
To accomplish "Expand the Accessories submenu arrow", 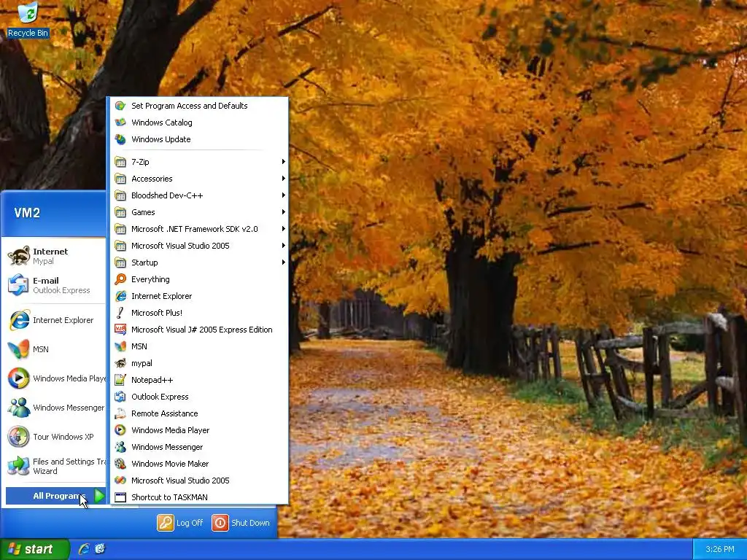I will [284, 179].
